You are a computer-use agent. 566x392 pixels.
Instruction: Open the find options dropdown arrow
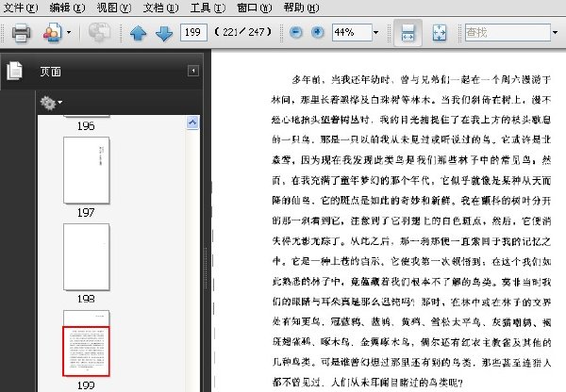pyautogui.click(x=555, y=33)
